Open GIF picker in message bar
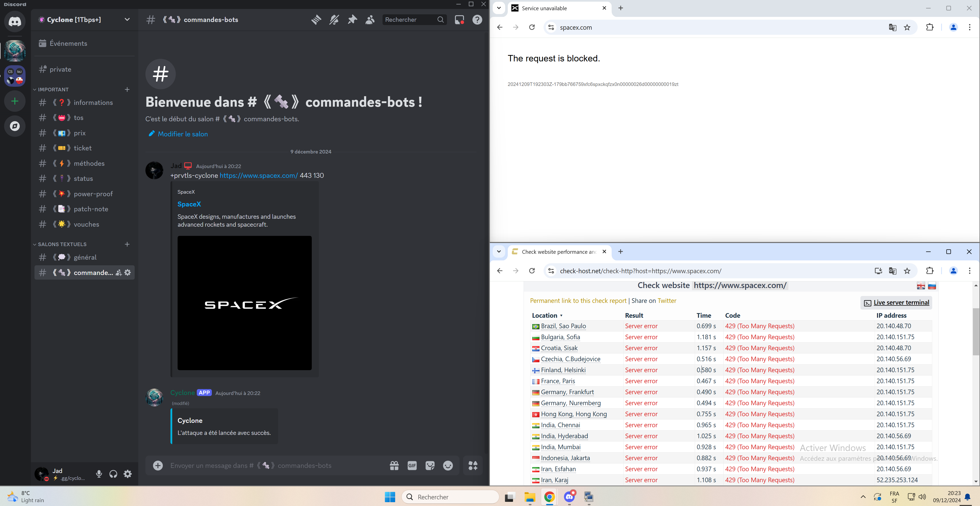The image size is (980, 506). [x=412, y=465]
